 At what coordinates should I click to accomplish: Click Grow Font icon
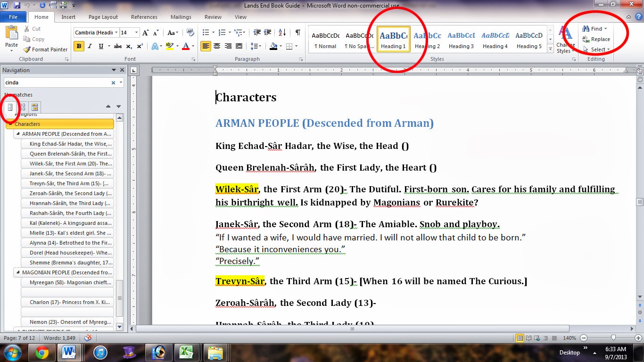(x=146, y=33)
